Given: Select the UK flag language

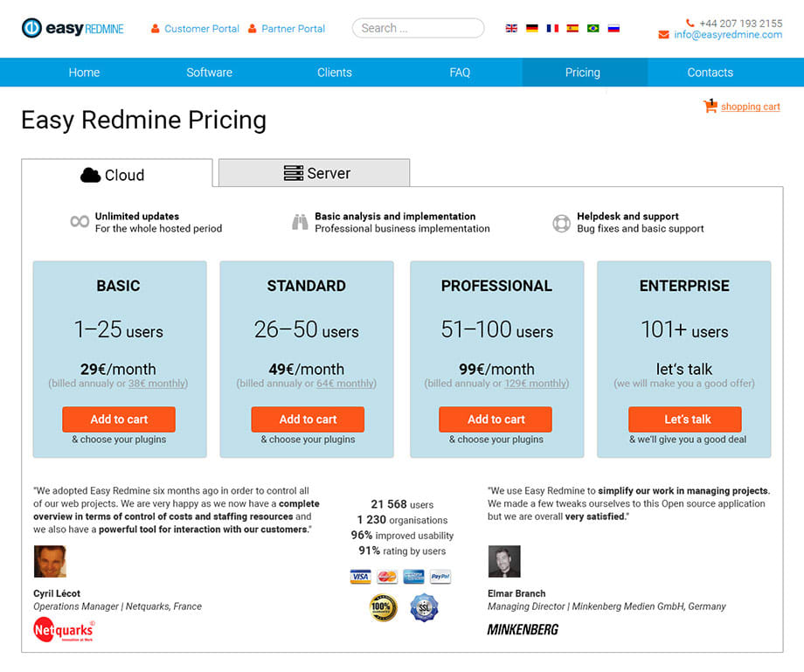Looking at the screenshot, I should pos(511,28).
